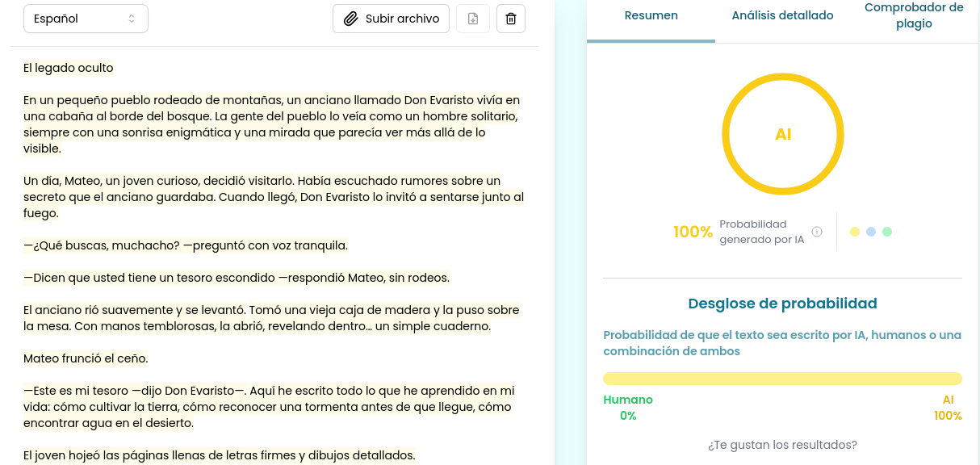Image resolution: width=980 pixels, height=465 pixels.
Task: Click the yellow AI probability bar
Action: click(782, 379)
